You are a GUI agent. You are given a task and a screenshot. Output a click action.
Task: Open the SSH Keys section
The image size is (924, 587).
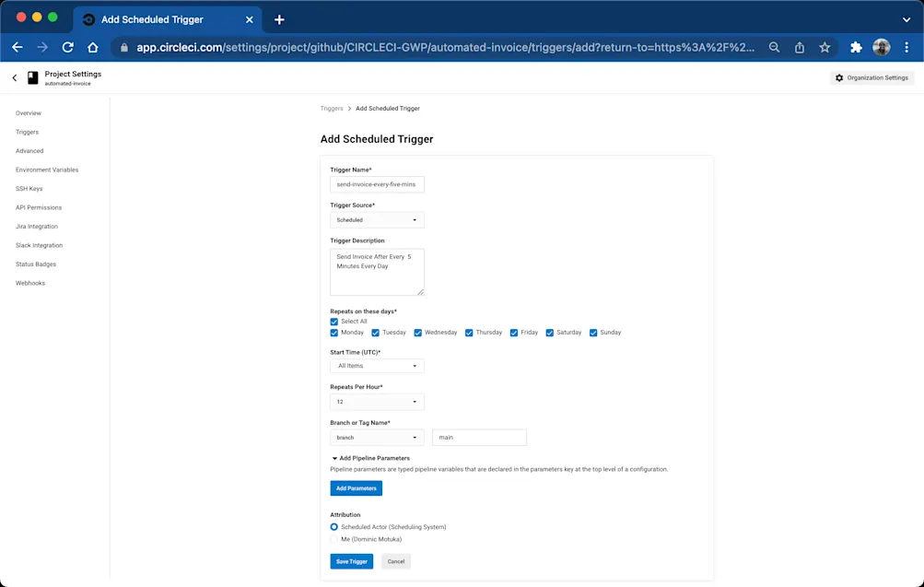tap(29, 189)
